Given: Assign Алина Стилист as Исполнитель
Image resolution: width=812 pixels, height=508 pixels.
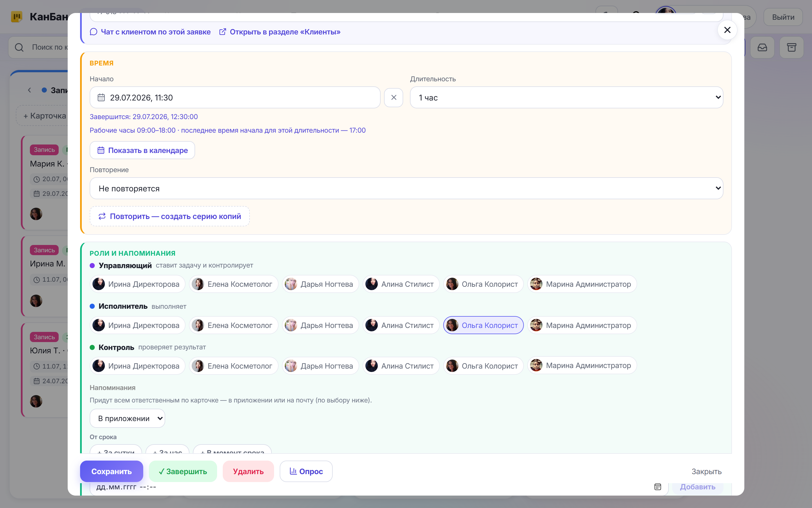Looking at the screenshot, I should click(x=401, y=325).
